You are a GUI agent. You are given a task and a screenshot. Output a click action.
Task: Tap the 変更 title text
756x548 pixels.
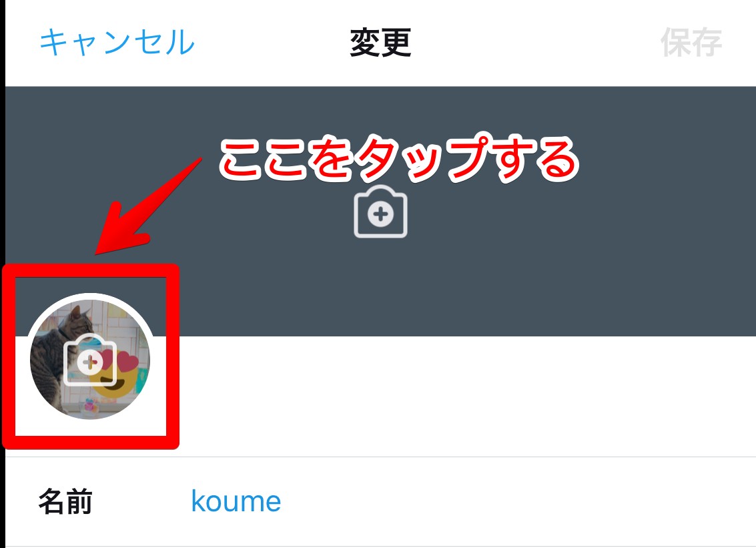[380, 43]
